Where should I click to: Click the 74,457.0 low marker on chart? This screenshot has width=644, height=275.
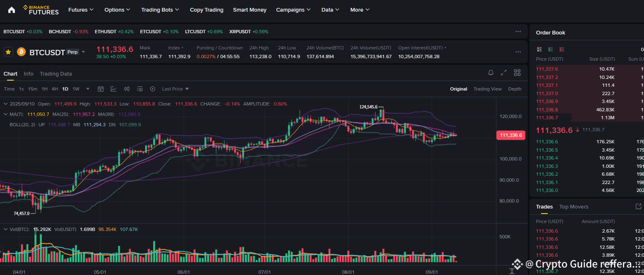[x=22, y=213]
